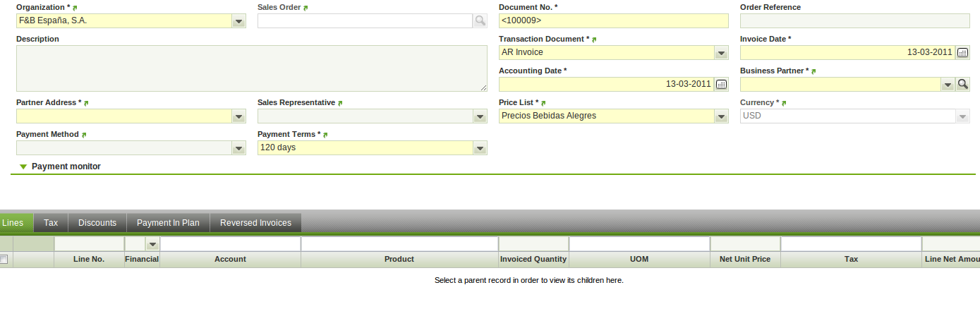The width and height of the screenshot is (980, 309).
Task: Open the Transaction Document dropdown
Action: (x=721, y=53)
